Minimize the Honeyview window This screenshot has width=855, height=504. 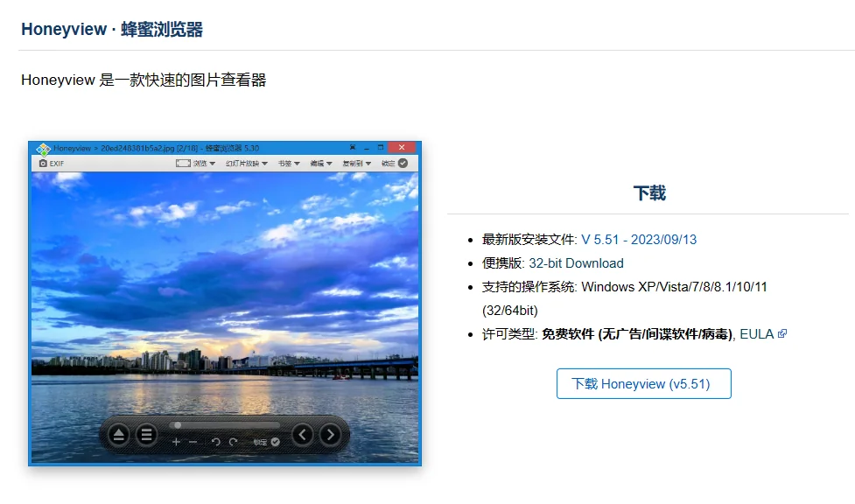[367, 147]
